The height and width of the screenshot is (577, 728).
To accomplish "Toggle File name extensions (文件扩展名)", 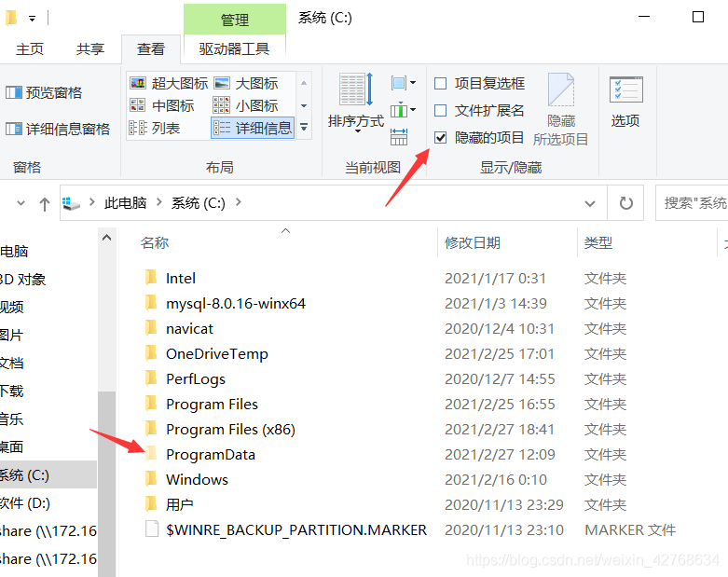I will pyautogui.click(x=479, y=110).
